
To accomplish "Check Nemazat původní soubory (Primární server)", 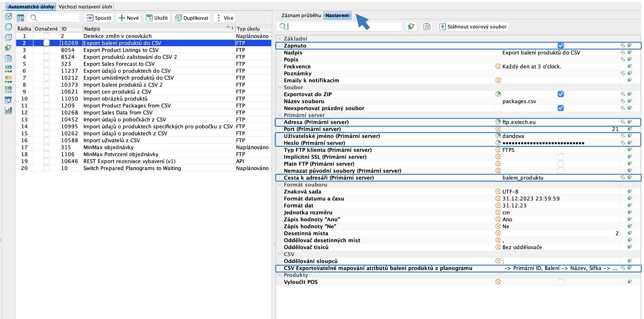I will (560, 171).
